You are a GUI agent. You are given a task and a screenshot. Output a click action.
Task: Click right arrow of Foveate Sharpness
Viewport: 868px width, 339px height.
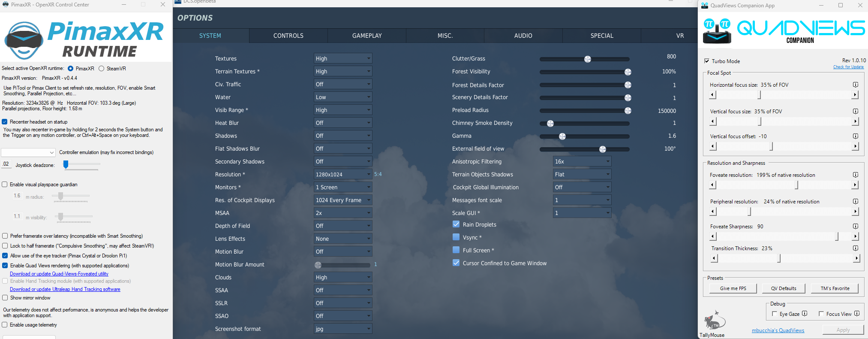855,236
